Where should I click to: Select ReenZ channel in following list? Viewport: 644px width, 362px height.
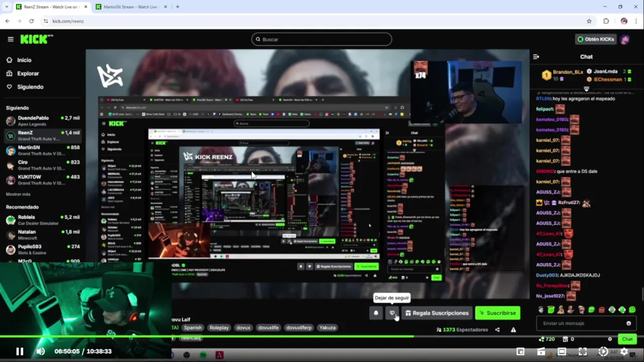coord(43,136)
